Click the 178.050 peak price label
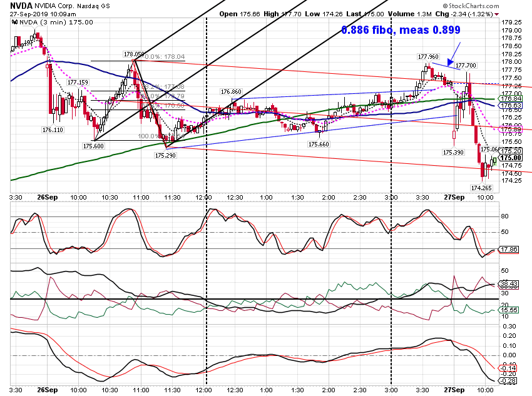This screenshot has width=532, height=396. pyautogui.click(x=134, y=54)
